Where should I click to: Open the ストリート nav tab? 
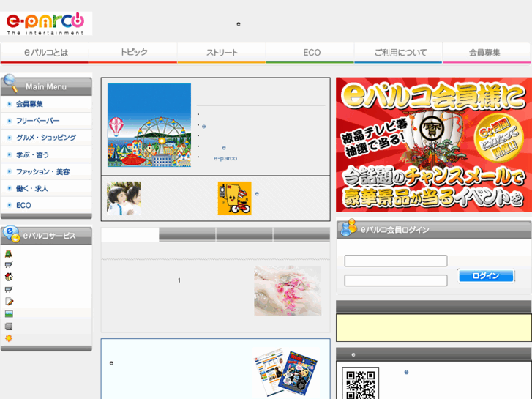[x=222, y=53]
